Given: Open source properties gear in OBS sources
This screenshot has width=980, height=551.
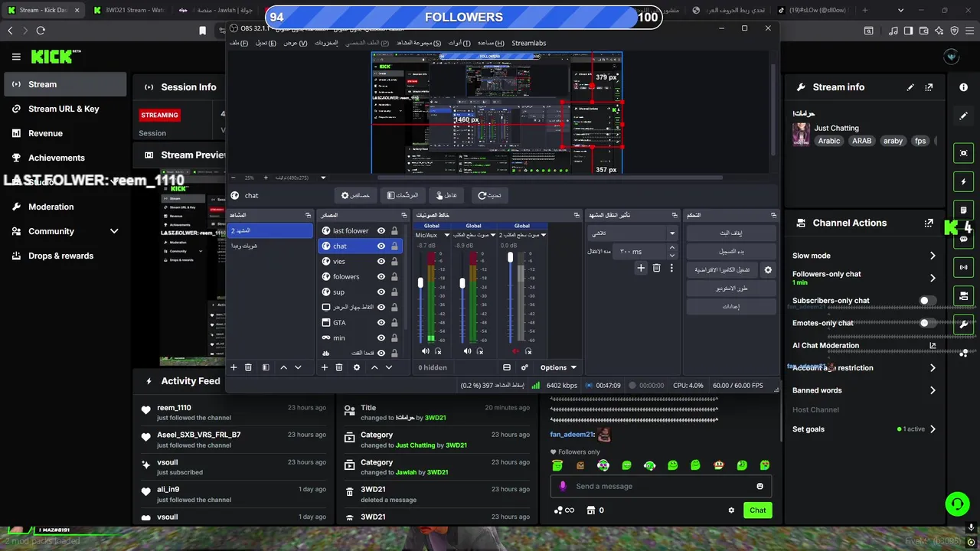Looking at the screenshot, I should 356,367.
